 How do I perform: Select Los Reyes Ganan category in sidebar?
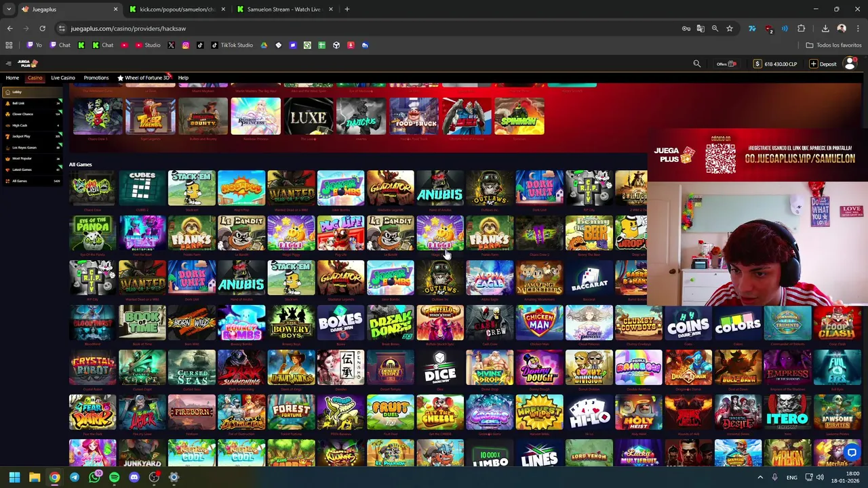click(31, 147)
